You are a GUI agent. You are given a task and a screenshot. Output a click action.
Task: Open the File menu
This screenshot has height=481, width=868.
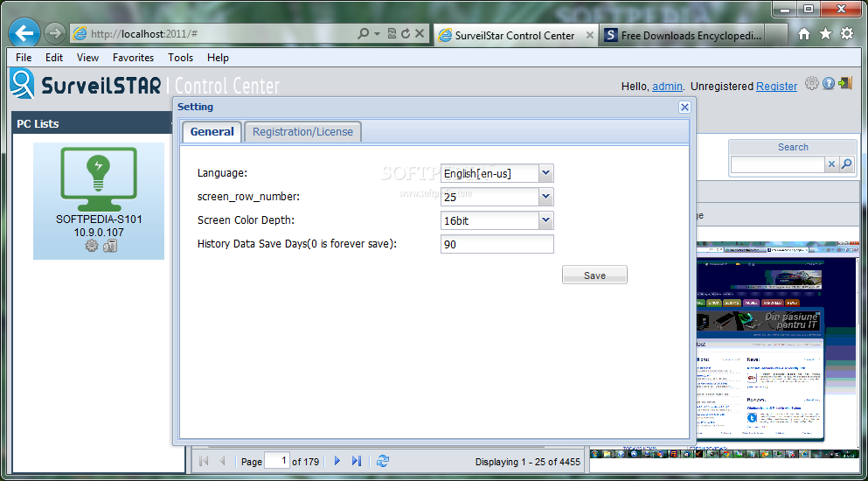pos(24,58)
